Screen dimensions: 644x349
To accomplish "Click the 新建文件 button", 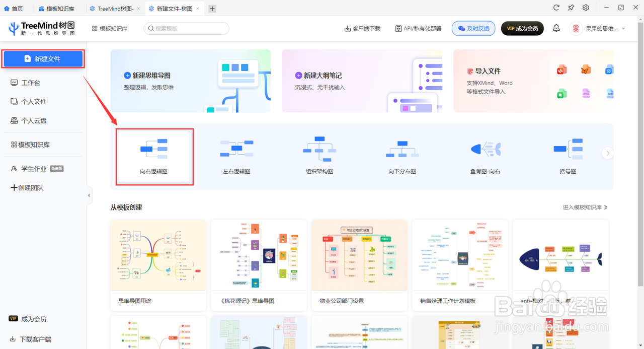I will click(43, 59).
